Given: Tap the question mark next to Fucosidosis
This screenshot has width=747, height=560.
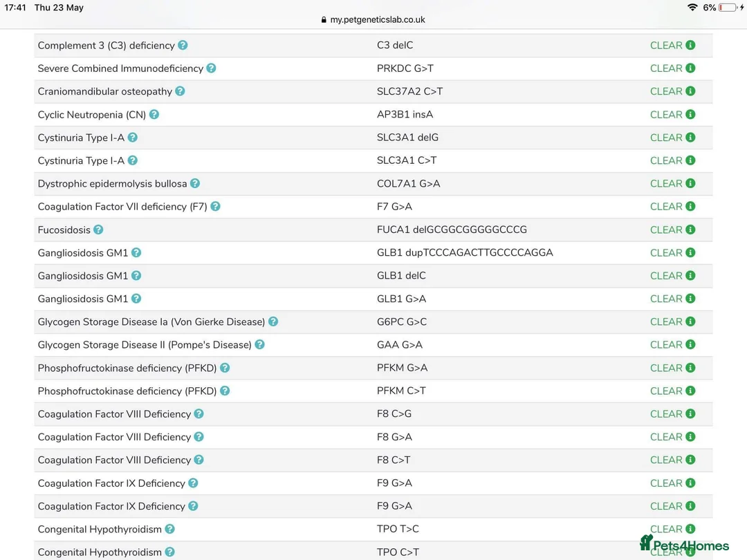Looking at the screenshot, I should pyautogui.click(x=98, y=230).
